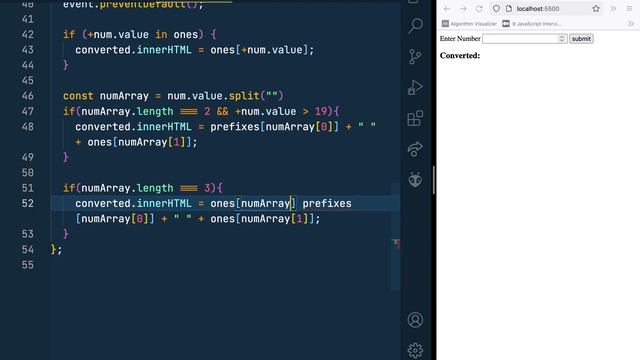The image size is (640, 360).
Task: Click 'innerHTML' on line 43
Action: point(164,50)
